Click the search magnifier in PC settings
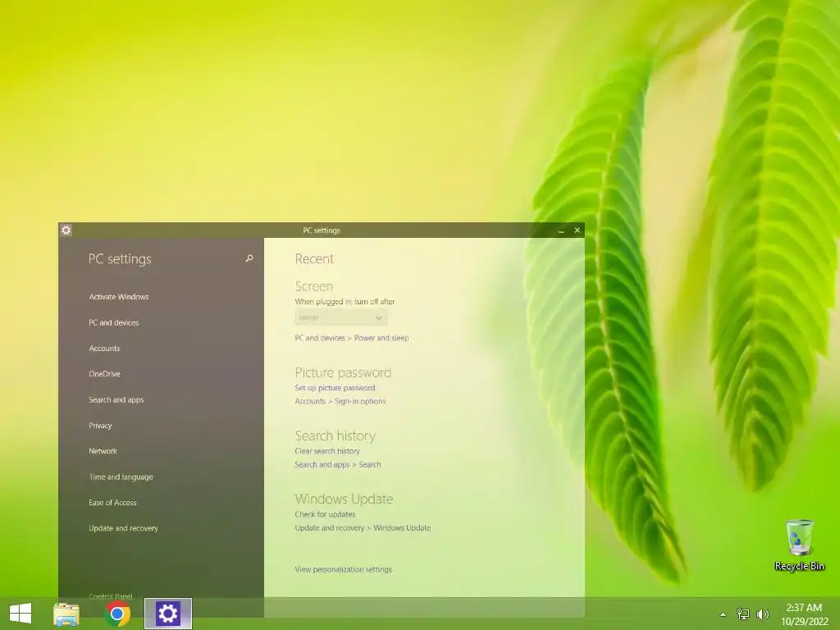The image size is (840, 630). click(x=249, y=258)
